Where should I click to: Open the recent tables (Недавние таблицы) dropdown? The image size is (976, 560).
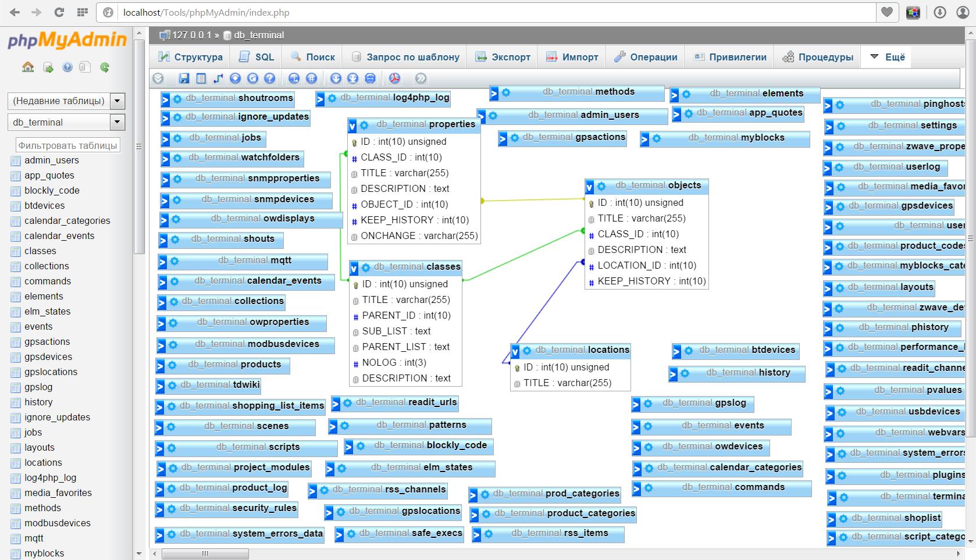(66, 101)
